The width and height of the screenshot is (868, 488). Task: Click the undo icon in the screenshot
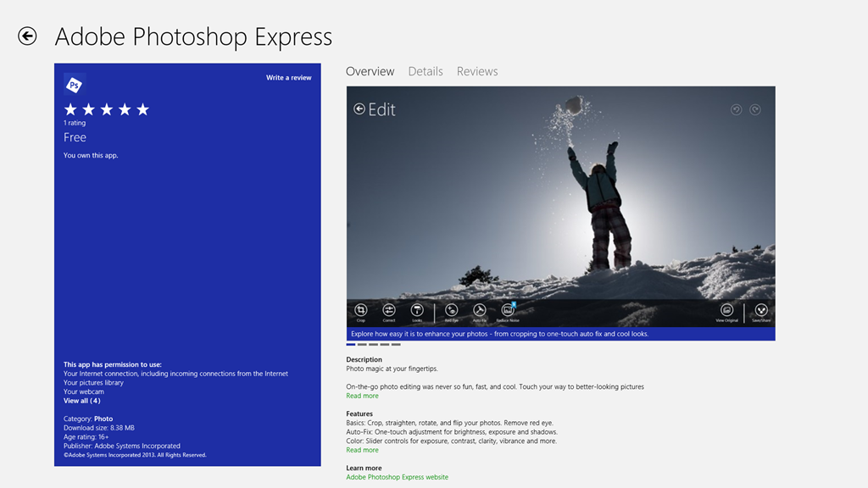tap(736, 109)
